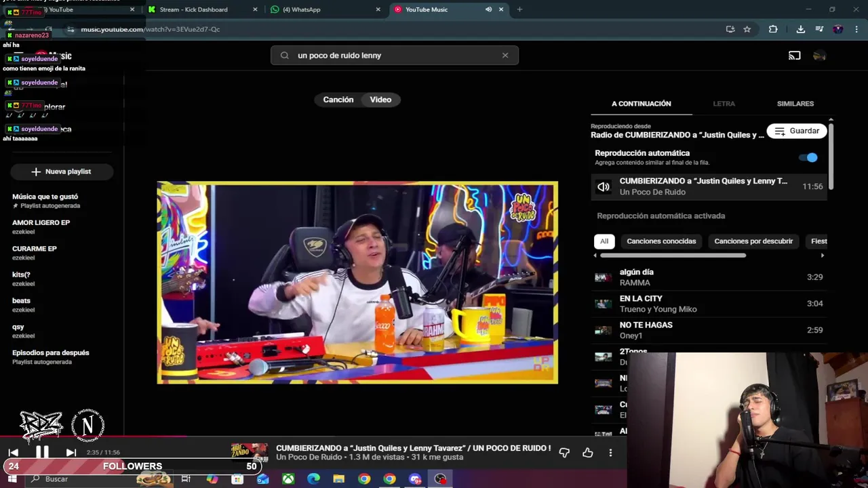The height and width of the screenshot is (488, 868).
Task: Open the YouTube Music account avatar
Action: (819, 56)
